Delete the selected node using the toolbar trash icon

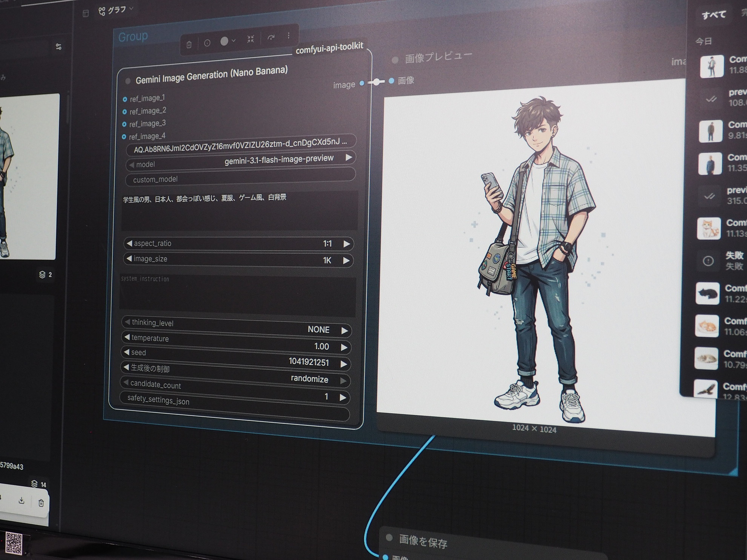click(189, 45)
